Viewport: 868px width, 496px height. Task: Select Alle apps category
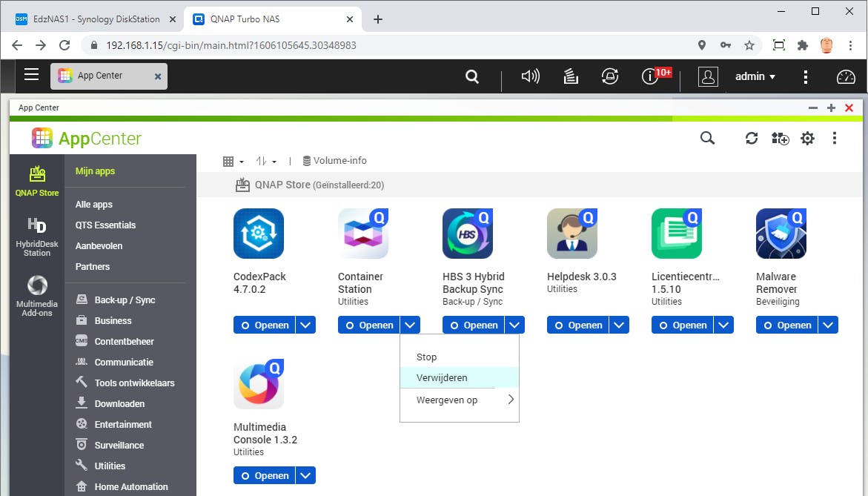(94, 205)
